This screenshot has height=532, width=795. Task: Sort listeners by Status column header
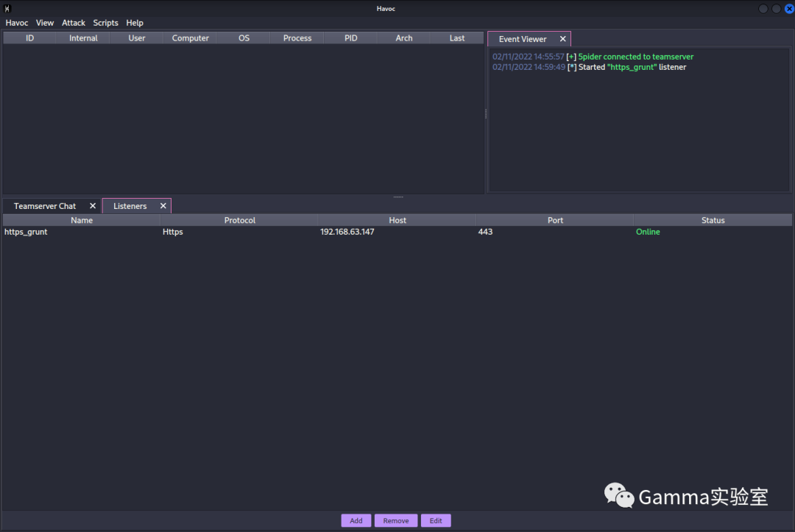[713, 221]
